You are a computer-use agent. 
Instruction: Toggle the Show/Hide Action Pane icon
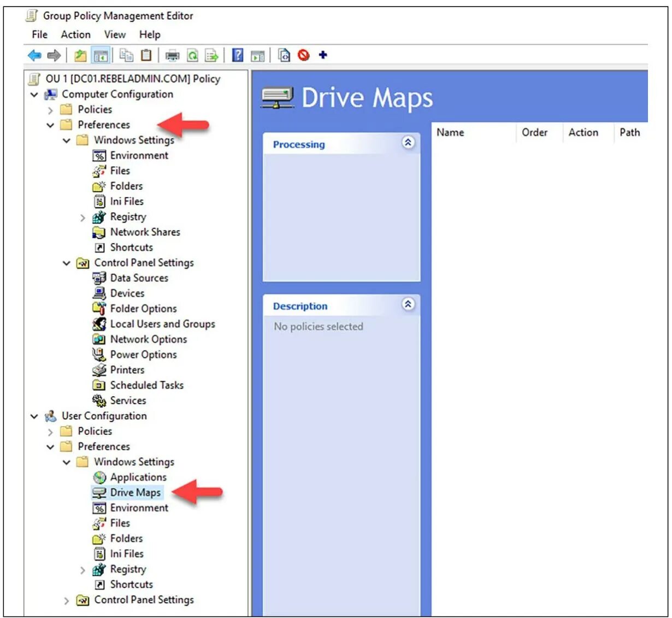tap(257, 55)
